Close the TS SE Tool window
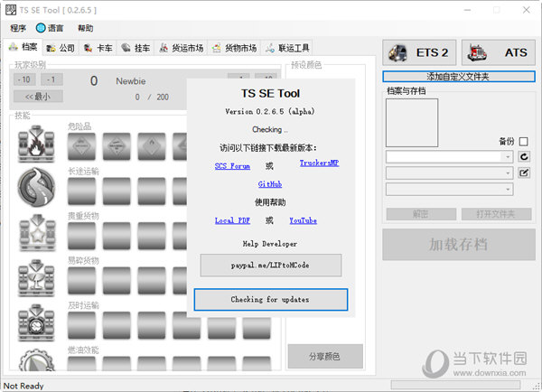542x392 pixels. coord(526,10)
